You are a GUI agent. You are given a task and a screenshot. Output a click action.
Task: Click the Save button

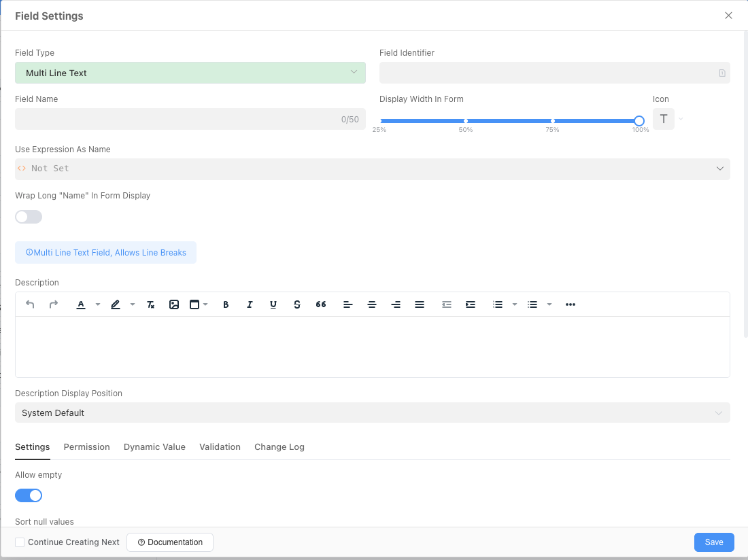[713, 542]
